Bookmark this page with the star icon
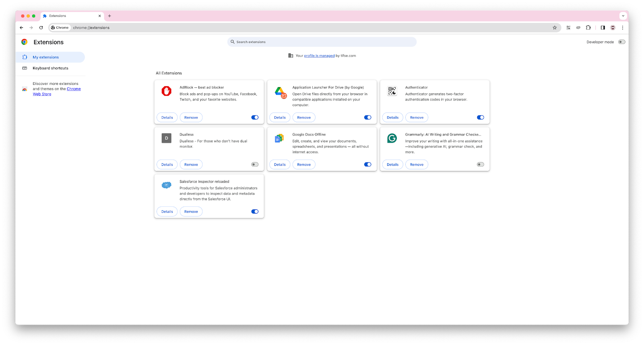This screenshot has width=644, height=345. [555, 28]
